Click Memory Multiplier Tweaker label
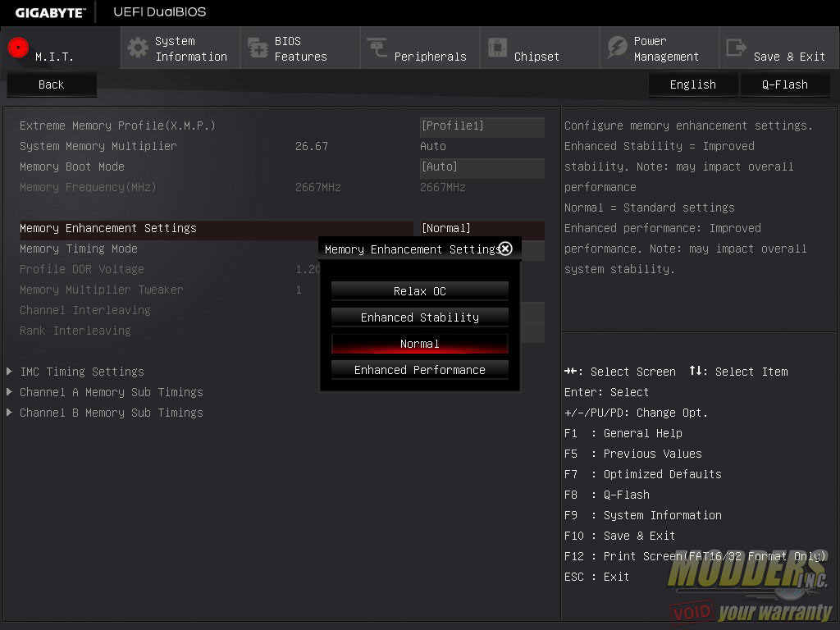Screen dimensions: 840x630 [x=101, y=290]
